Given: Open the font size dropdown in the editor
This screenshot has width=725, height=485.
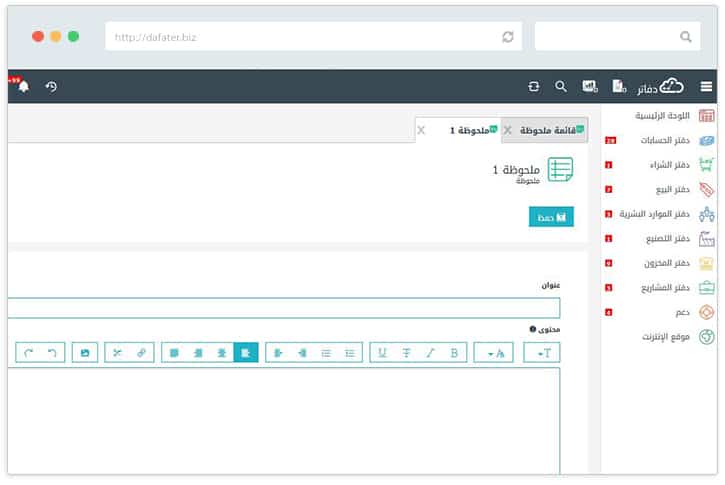Looking at the screenshot, I should point(543,353).
